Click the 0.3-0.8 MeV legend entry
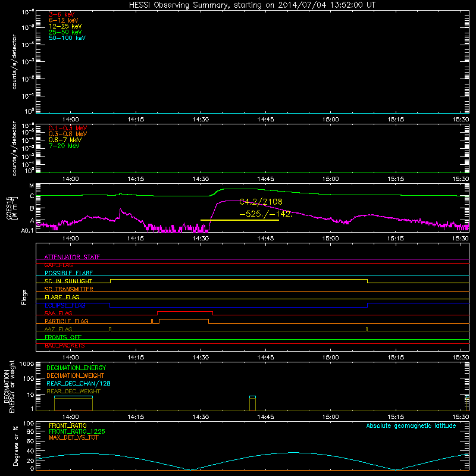Screen dimensions: 476x476 pos(68,134)
